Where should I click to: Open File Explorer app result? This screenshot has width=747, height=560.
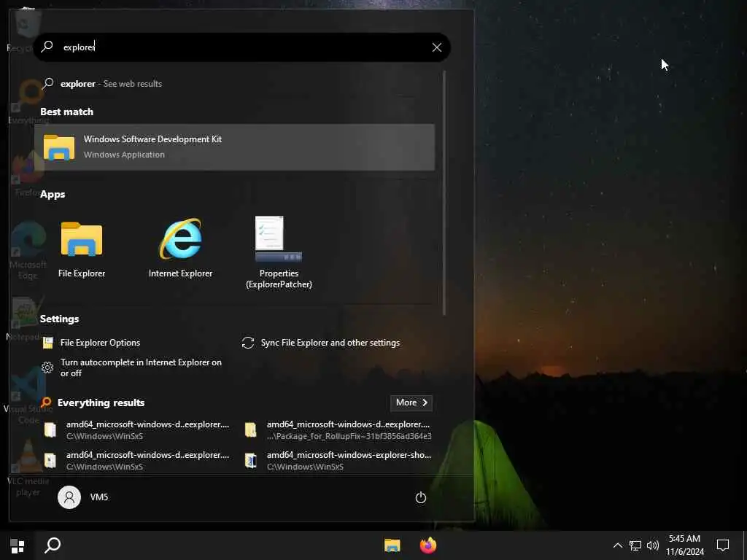pyautogui.click(x=82, y=249)
